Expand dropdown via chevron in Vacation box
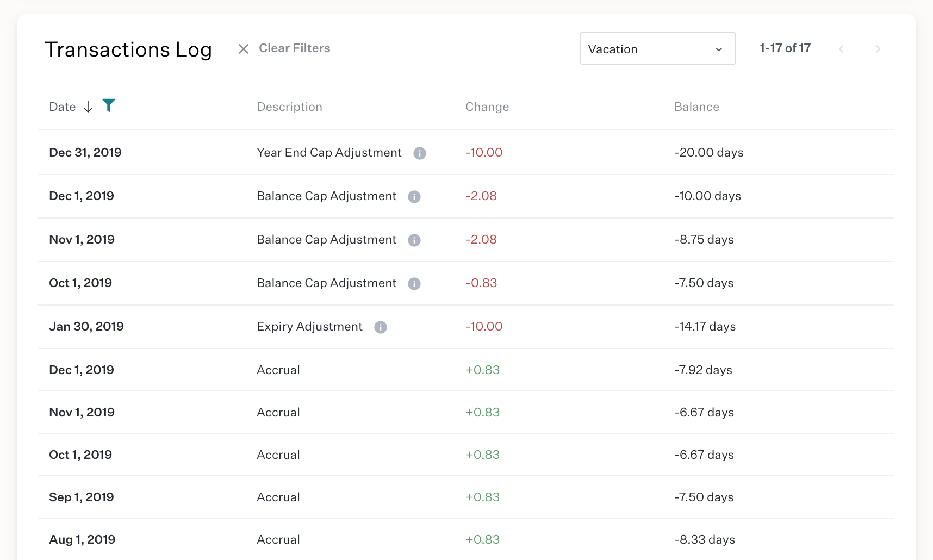Viewport: 933px width, 560px height. (719, 49)
